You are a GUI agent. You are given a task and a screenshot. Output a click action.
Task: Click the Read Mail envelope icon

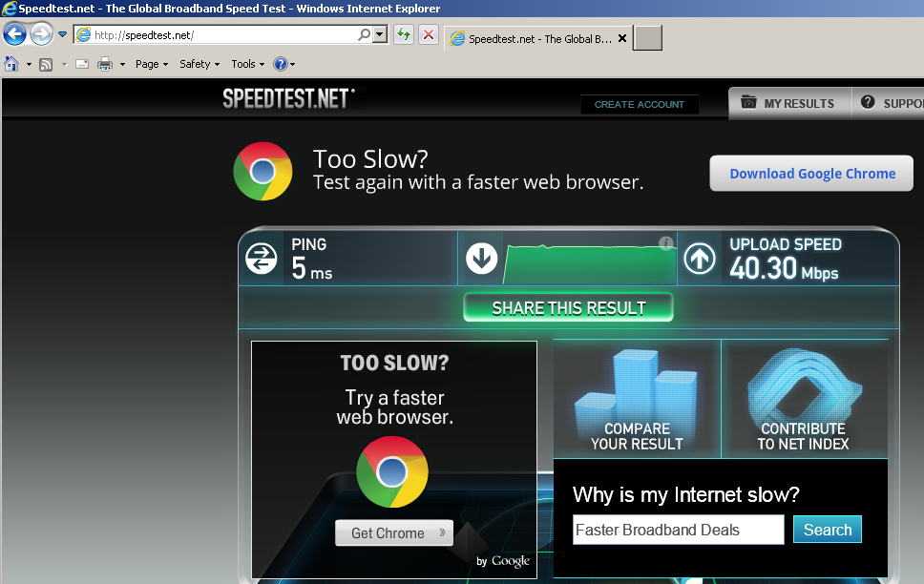[x=82, y=64]
